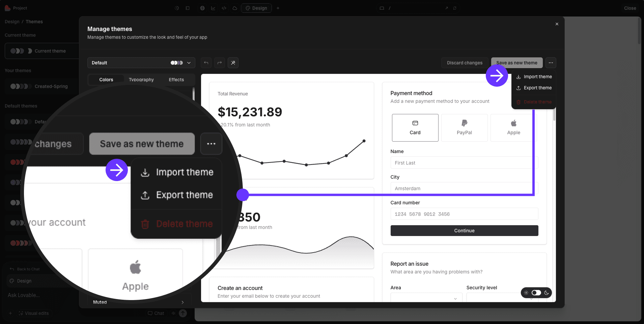This screenshot has height=324, width=644.
Task: Click the analytics chart icon in top bar
Action: click(x=213, y=8)
